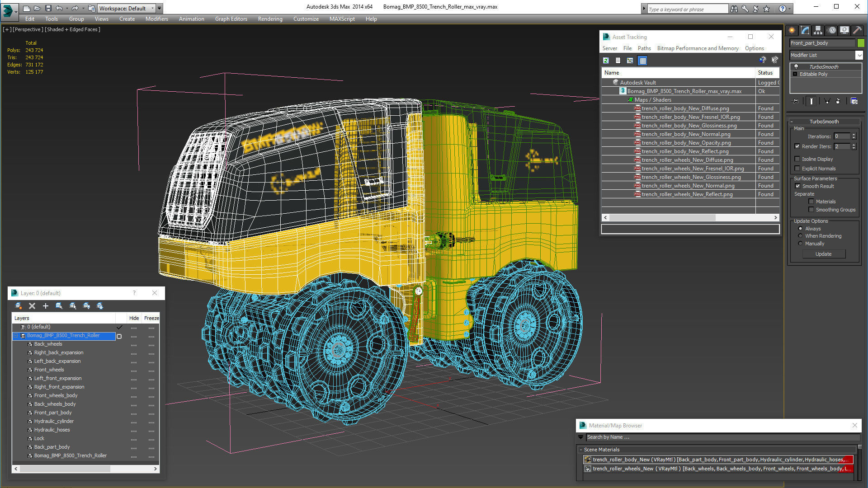
Task: Enable the Explicit Normals checkbox
Action: tap(797, 168)
